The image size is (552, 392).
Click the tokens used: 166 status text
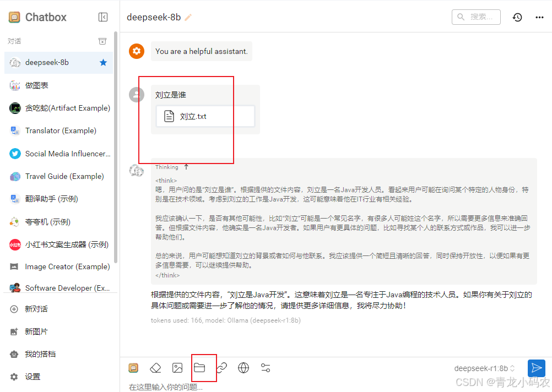226,320
